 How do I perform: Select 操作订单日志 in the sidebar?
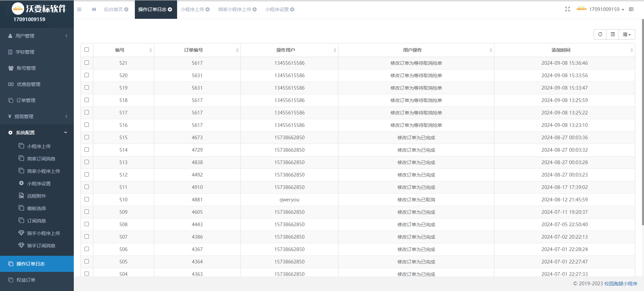click(x=37, y=264)
